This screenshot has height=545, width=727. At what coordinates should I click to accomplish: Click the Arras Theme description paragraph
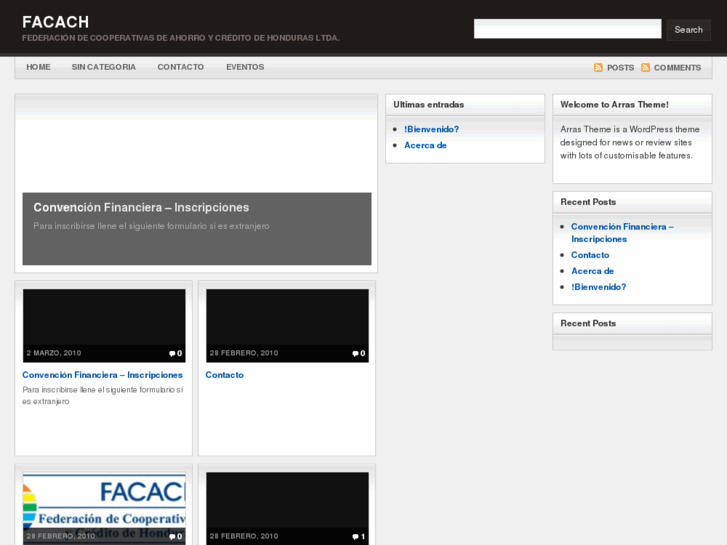[630, 142]
